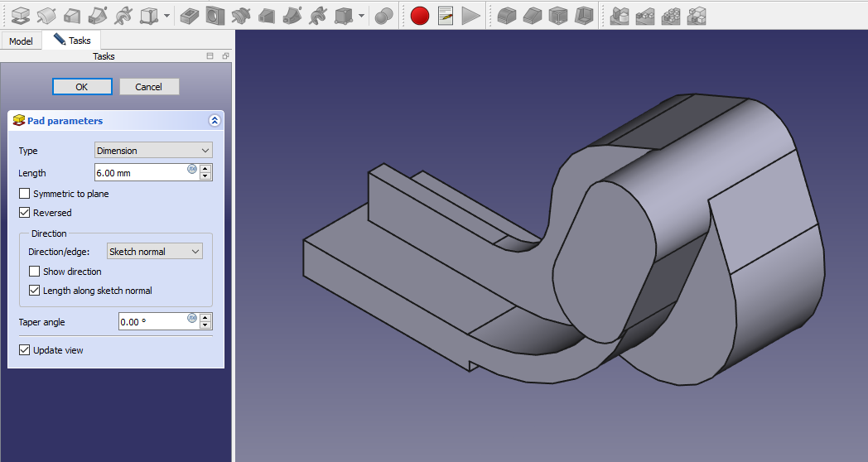The image size is (868, 462).
Task: Switch to the Model tab
Action: coord(21,41)
